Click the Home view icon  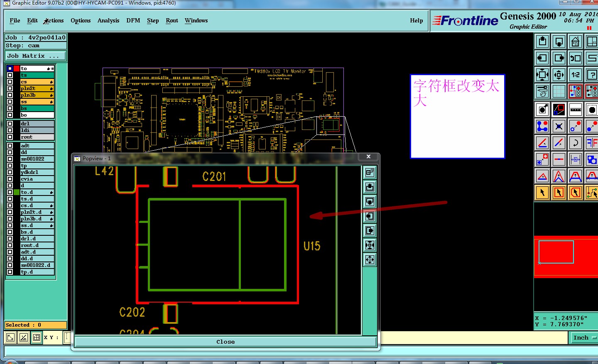[x=576, y=42]
